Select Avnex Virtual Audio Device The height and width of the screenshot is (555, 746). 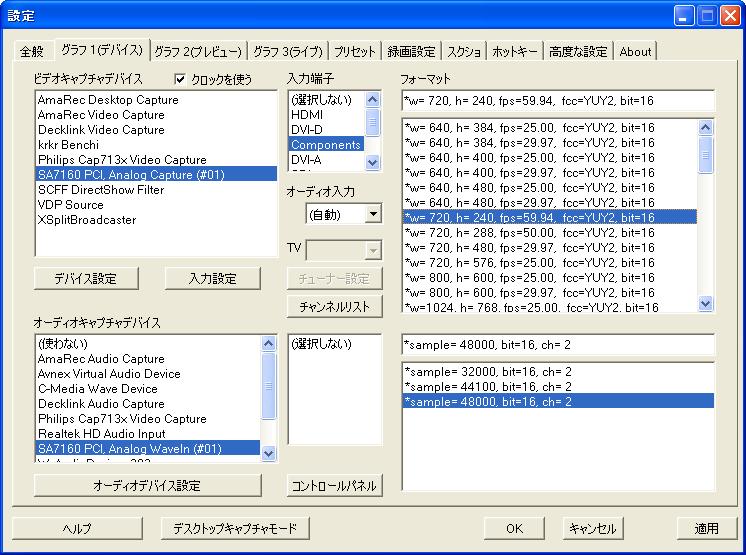pyautogui.click(x=148, y=374)
